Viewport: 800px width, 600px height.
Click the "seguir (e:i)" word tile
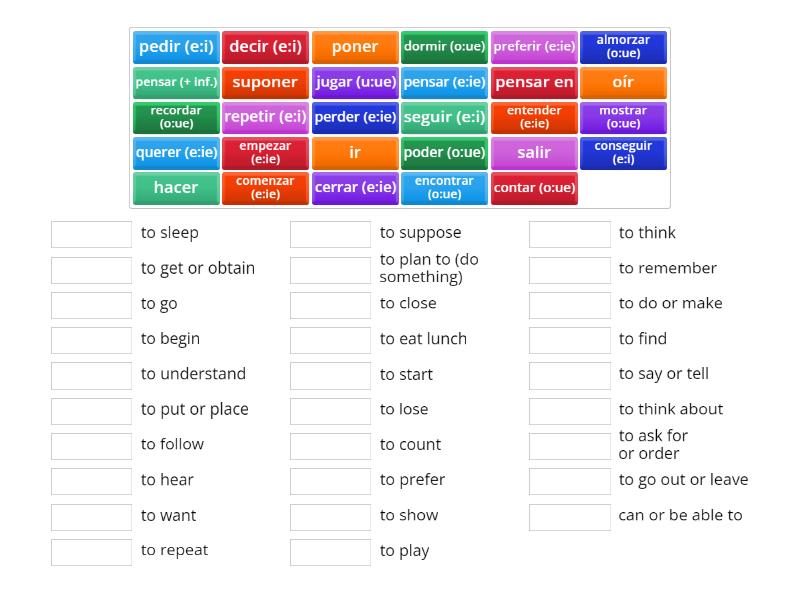click(444, 117)
